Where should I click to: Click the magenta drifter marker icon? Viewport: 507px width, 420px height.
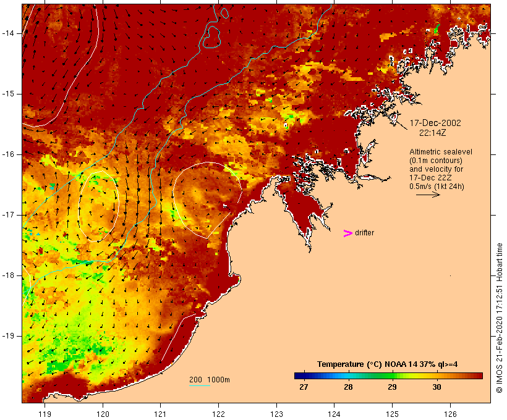tap(348, 233)
